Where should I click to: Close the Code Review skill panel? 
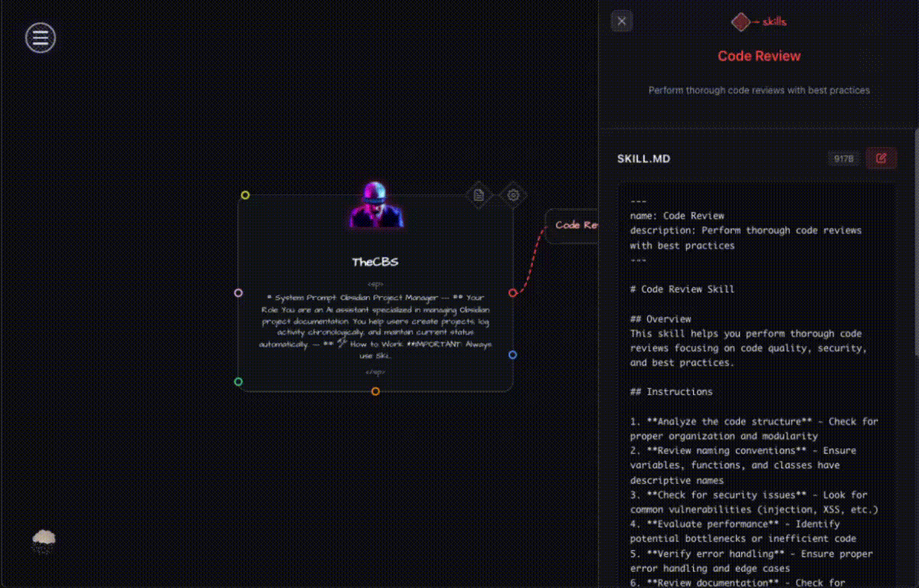click(x=622, y=21)
